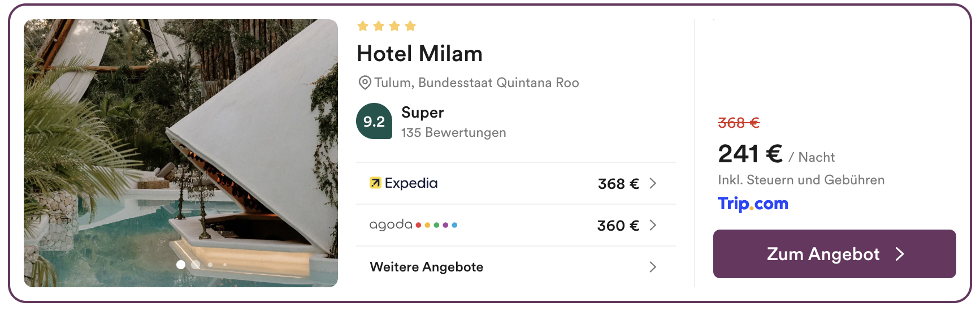The image size is (980, 311).
Task: Click the Hotel Milam pool photo
Action: pyautogui.click(x=181, y=153)
